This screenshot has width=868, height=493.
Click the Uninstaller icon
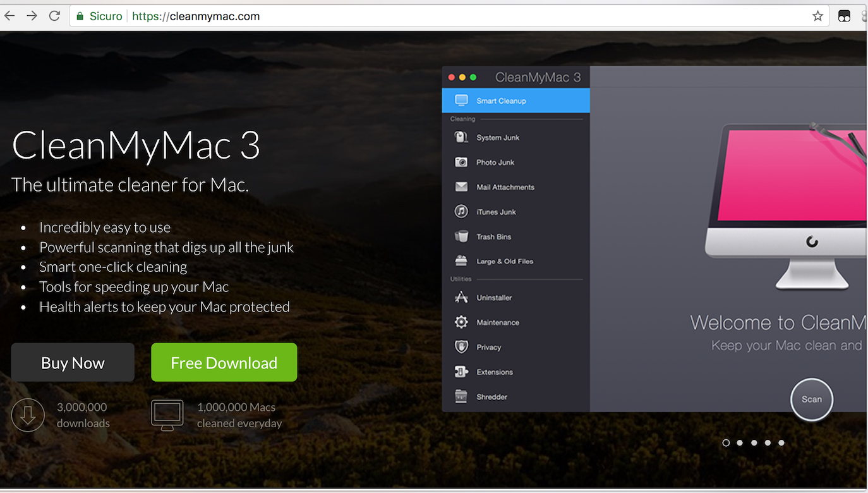tap(462, 298)
